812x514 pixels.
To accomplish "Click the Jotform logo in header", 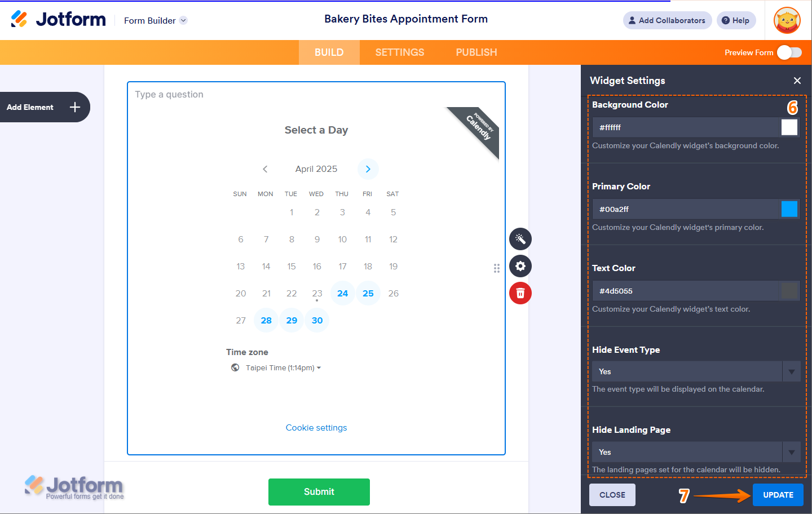I will 59,19.
